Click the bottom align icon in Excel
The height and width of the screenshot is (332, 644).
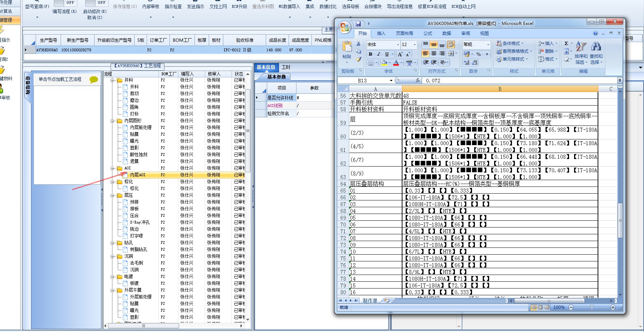click(442, 45)
